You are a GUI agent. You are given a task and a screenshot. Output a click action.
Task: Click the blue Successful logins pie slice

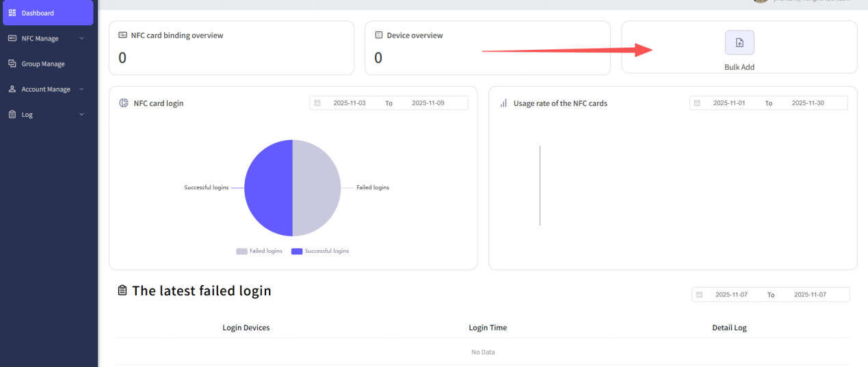[x=268, y=188]
